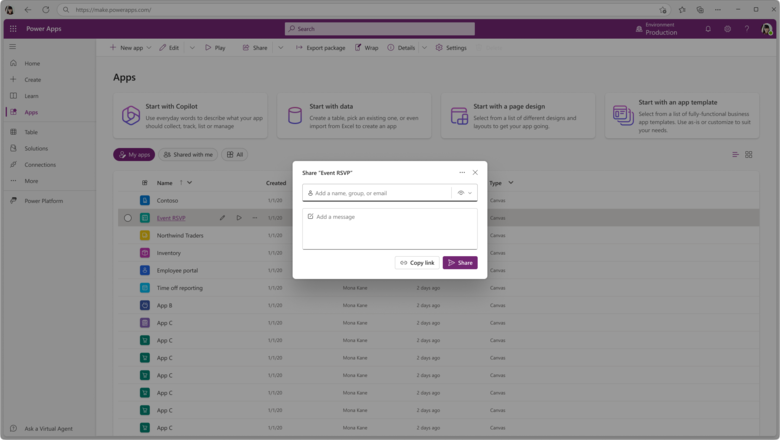
Task: Open Create in sidebar
Action: (x=33, y=80)
